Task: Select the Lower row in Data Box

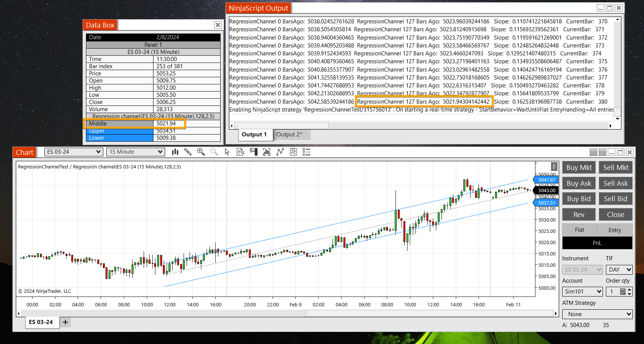Action: click(153, 138)
